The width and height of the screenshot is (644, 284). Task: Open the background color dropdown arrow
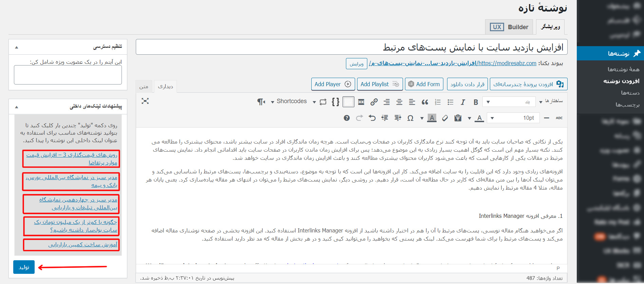click(x=422, y=118)
